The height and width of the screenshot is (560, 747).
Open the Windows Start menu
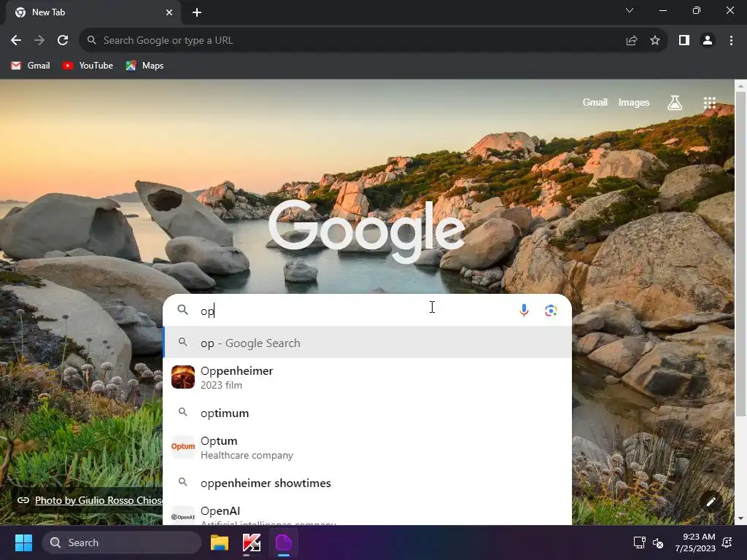(23, 542)
